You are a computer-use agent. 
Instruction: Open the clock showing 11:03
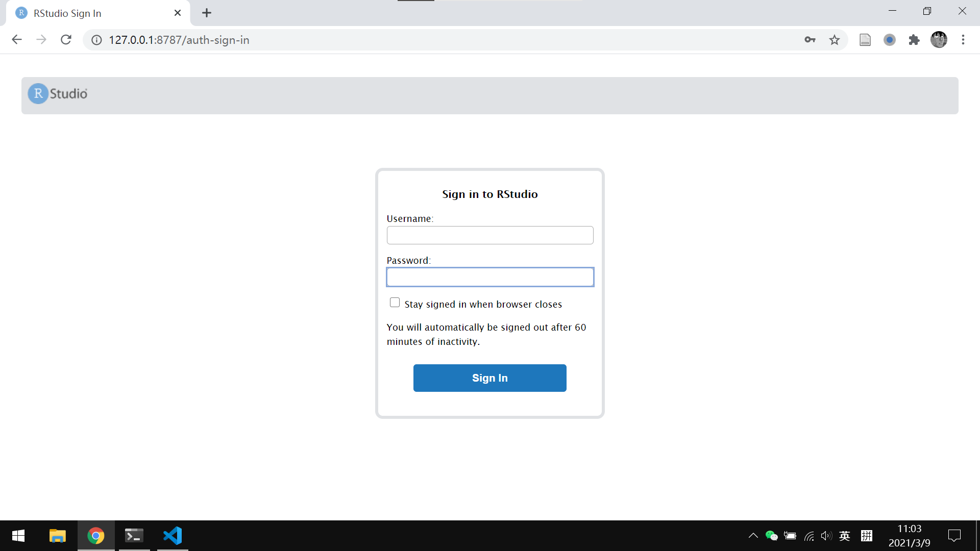pyautogui.click(x=910, y=536)
